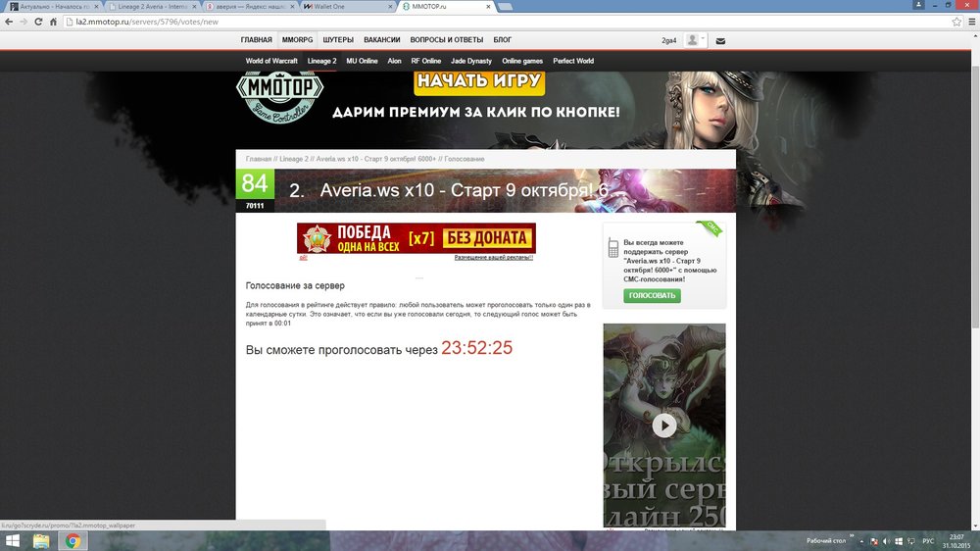Bookmark page with the star icon
Image resolution: width=980 pixels, height=551 pixels.
pos(955,21)
